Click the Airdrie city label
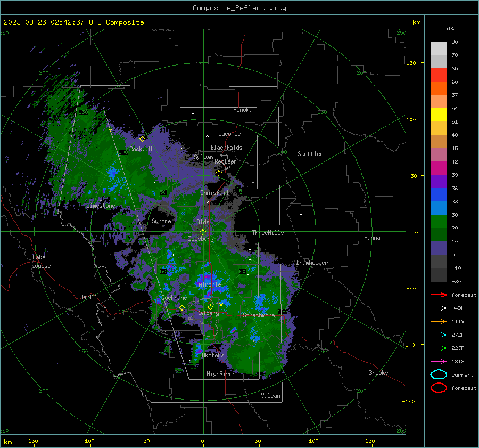Image resolution: width=479 pixels, height=448 pixels. pyautogui.click(x=210, y=284)
